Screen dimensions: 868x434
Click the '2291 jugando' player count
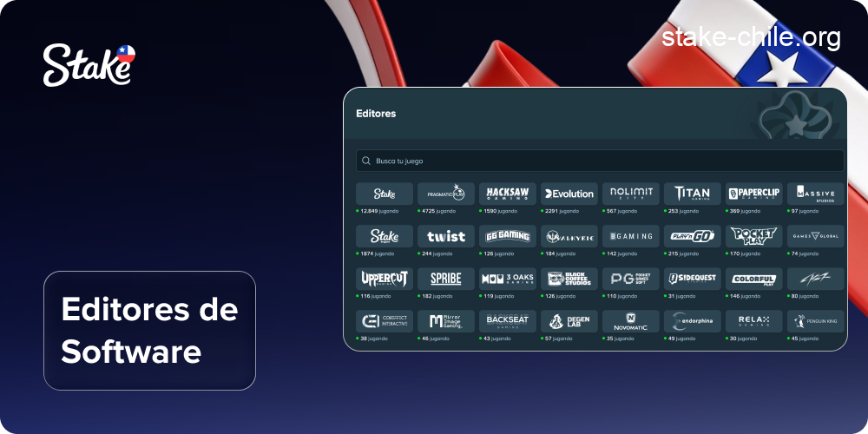pyautogui.click(x=560, y=212)
